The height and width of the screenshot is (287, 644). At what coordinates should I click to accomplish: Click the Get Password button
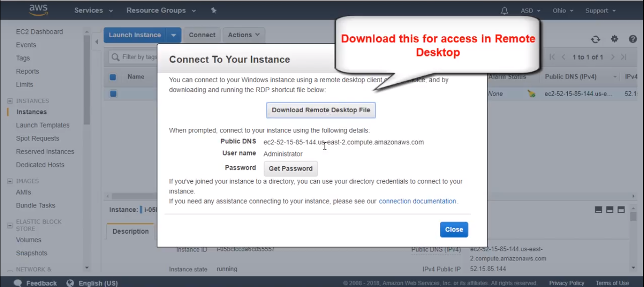point(290,169)
